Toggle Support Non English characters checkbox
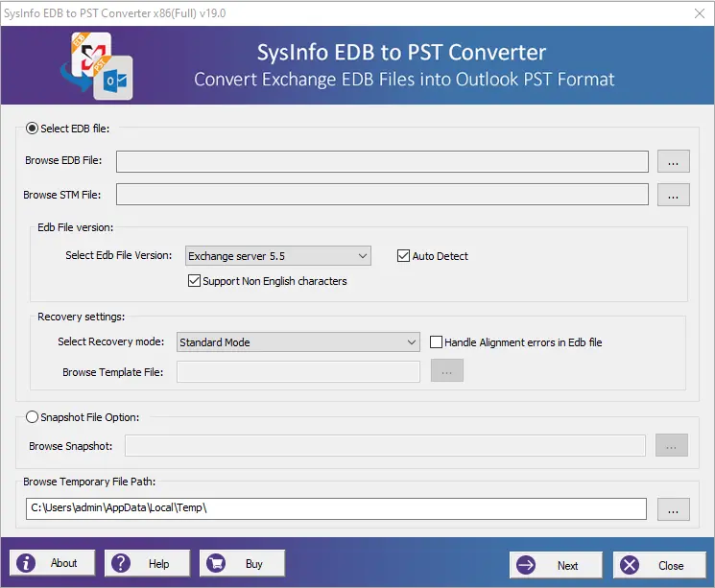The height and width of the screenshot is (588, 715). pos(195,281)
